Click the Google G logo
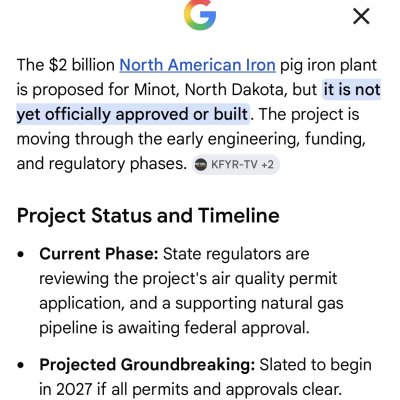400x400 pixels. click(x=200, y=15)
